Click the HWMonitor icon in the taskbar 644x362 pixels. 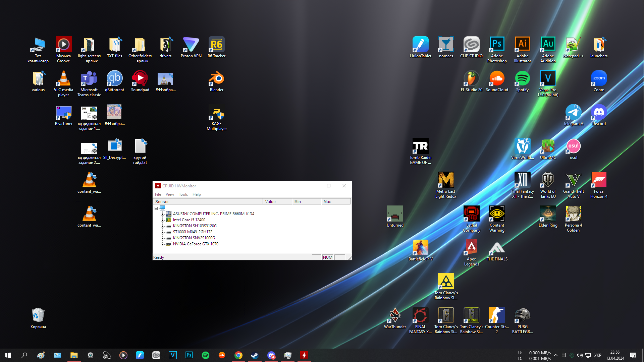[304, 355]
